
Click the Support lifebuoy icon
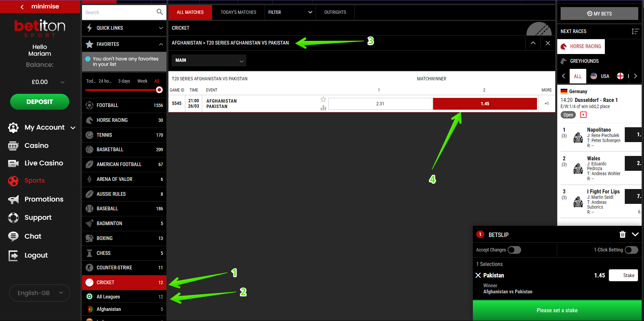click(13, 218)
